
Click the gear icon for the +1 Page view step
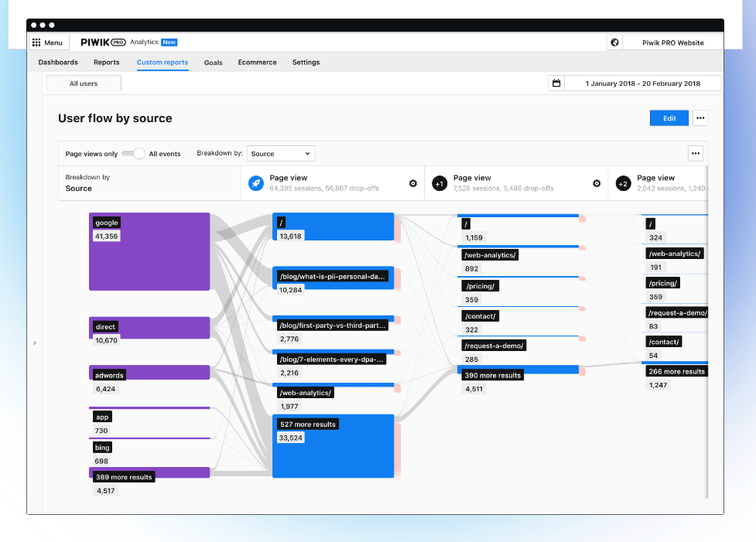point(597,183)
